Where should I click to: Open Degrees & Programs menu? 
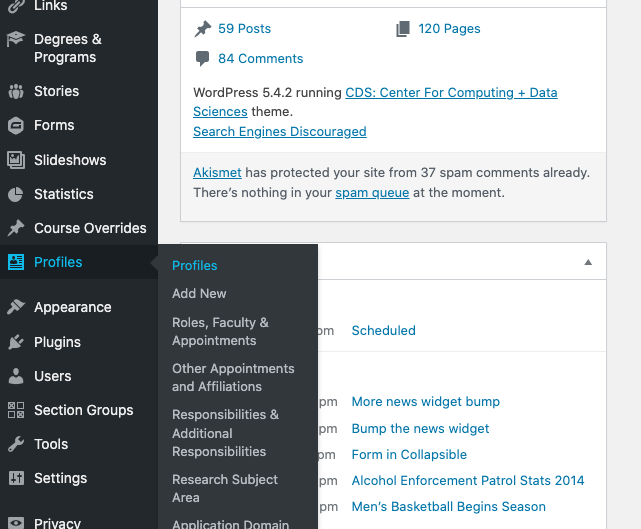tap(68, 48)
